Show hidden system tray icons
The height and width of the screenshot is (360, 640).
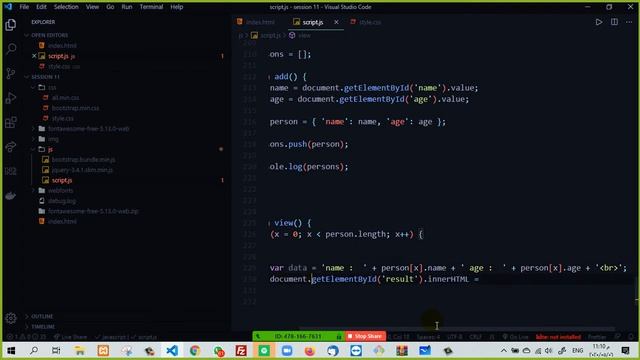[504, 351]
